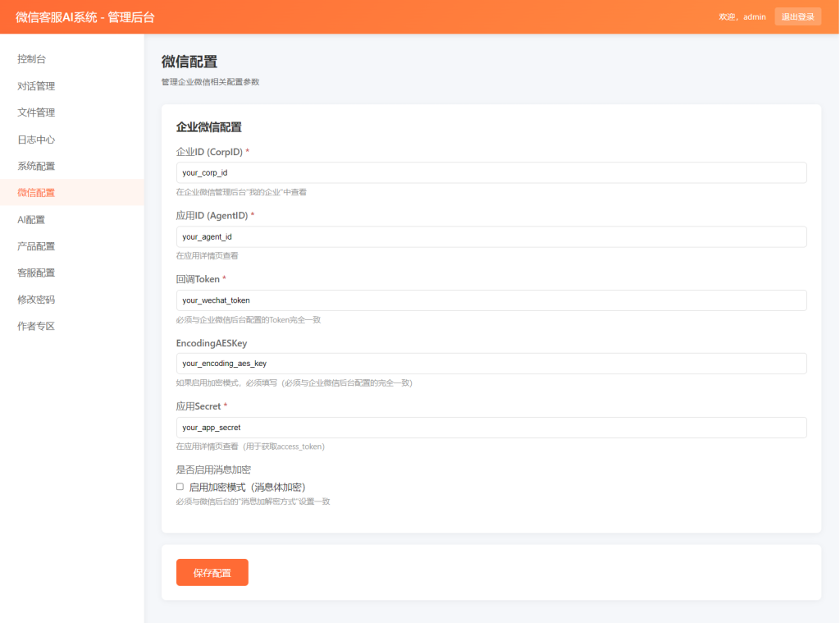Select the 应用ID (AgentID) text box
The height and width of the screenshot is (623, 840).
tap(491, 236)
